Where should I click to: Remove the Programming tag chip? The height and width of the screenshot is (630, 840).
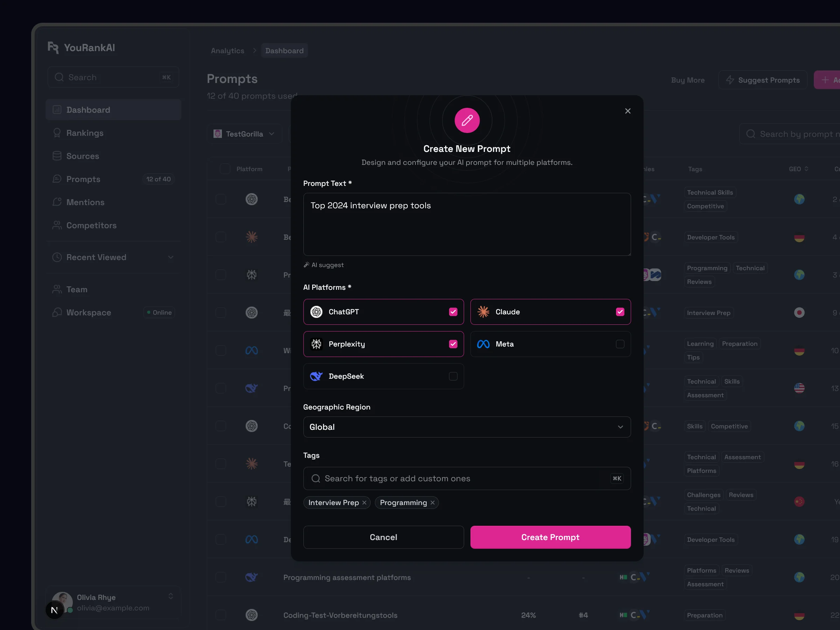[x=432, y=502]
